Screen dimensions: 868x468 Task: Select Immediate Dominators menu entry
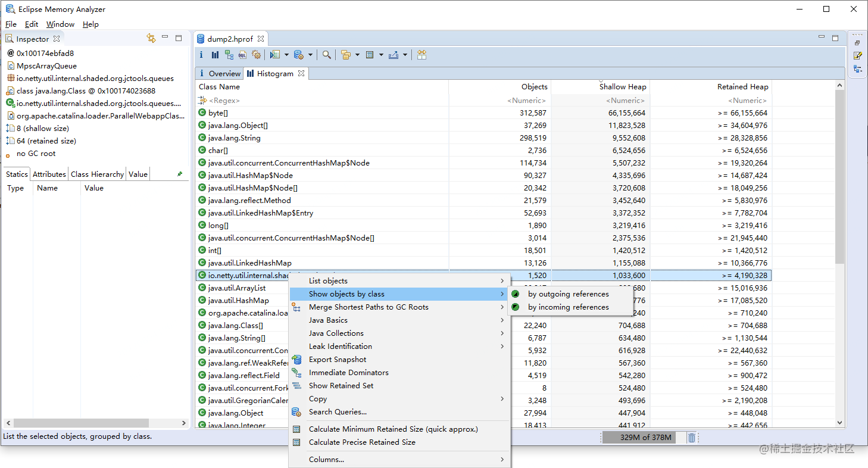399,373
